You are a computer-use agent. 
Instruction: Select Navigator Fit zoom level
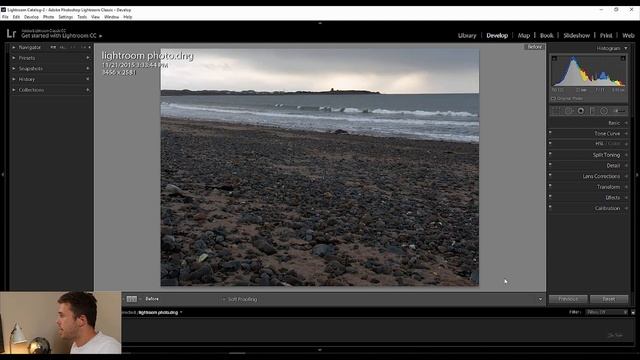coord(53,47)
